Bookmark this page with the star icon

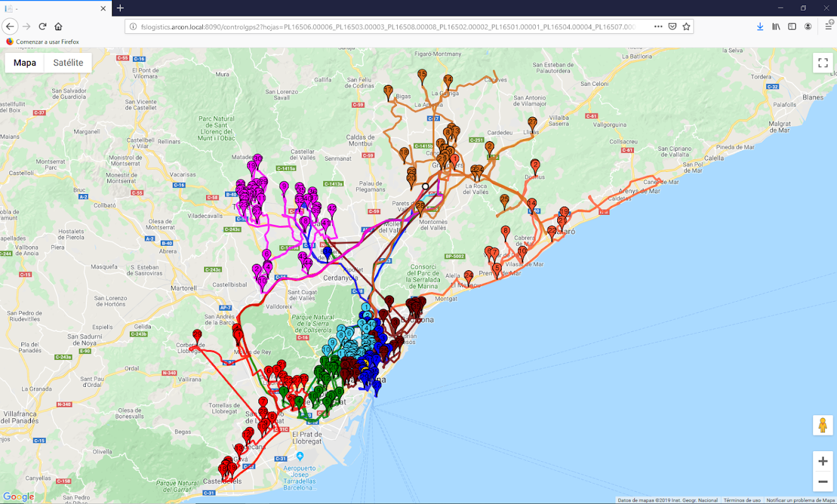686,26
